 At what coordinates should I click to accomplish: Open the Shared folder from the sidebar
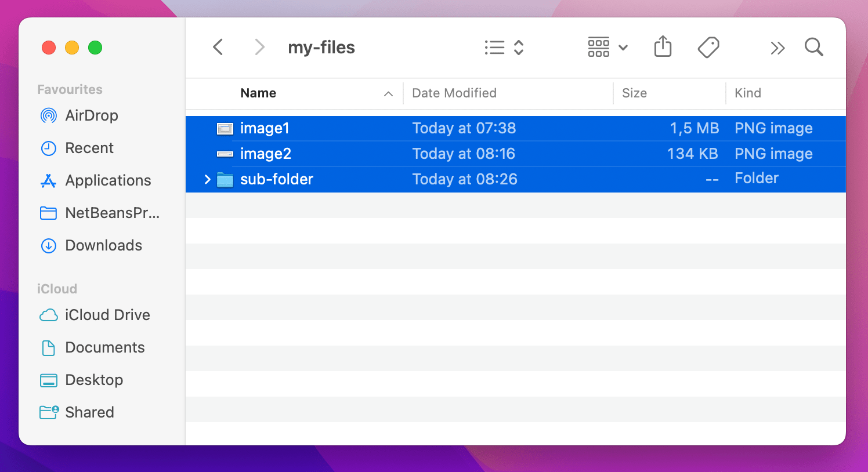pyautogui.click(x=90, y=412)
